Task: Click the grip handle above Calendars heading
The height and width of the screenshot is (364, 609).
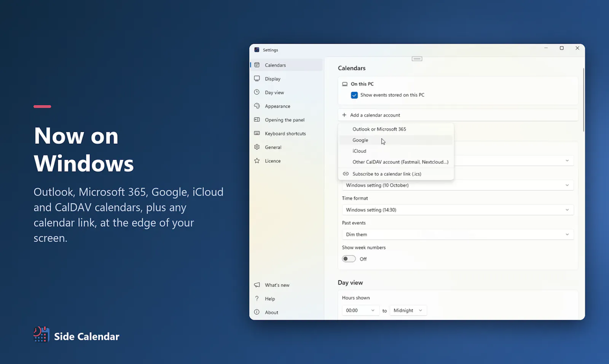Action: [x=417, y=59]
